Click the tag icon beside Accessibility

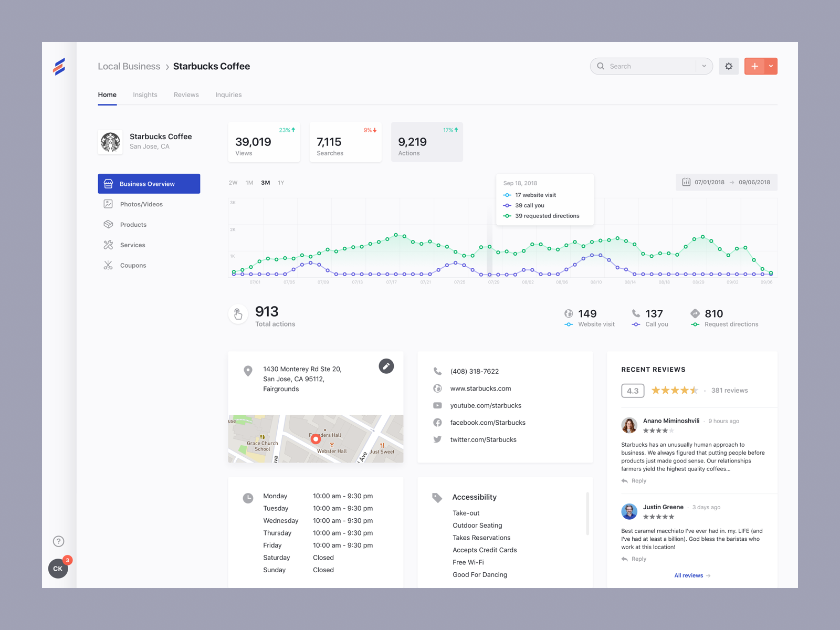[x=437, y=498]
